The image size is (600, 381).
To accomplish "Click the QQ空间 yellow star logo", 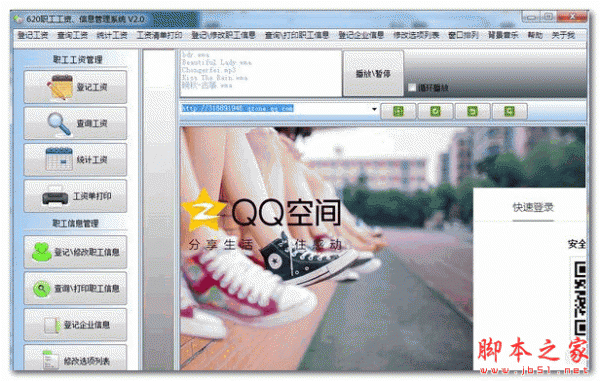I will click(x=204, y=210).
